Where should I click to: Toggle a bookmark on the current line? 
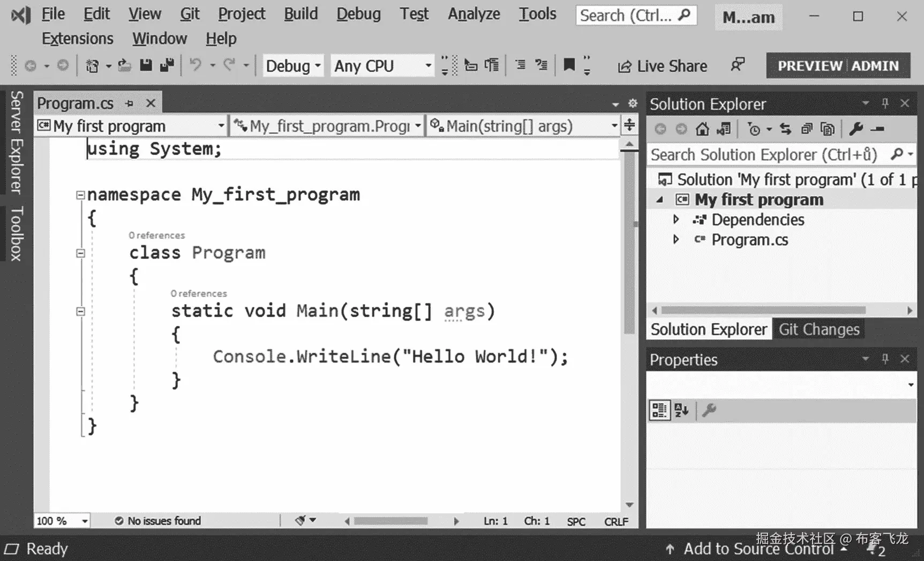coord(568,65)
